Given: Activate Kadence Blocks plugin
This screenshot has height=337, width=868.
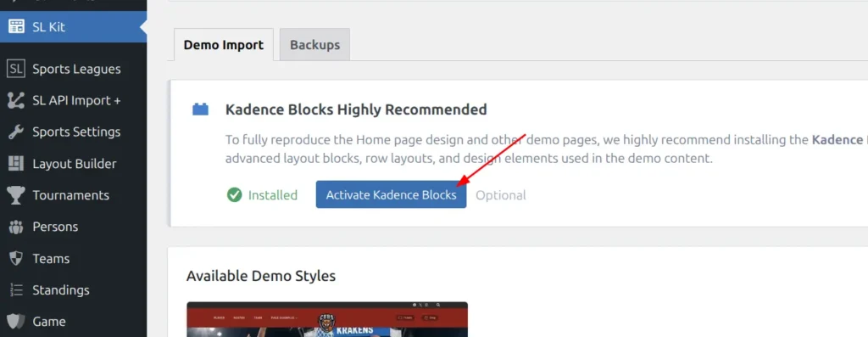Looking at the screenshot, I should (392, 194).
